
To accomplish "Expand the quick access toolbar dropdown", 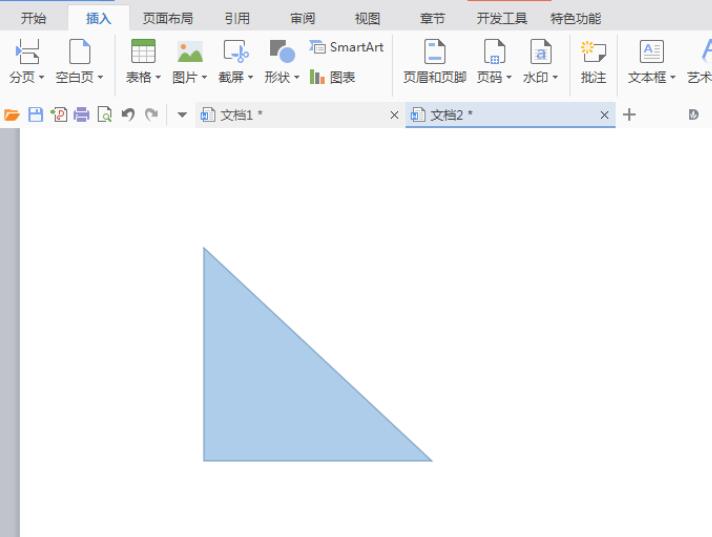I will pyautogui.click(x=182, y=115).
